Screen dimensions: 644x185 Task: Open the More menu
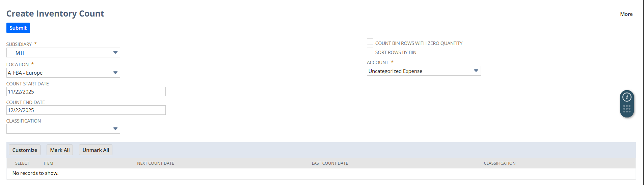pyautogui.click(x=626, y=14)
